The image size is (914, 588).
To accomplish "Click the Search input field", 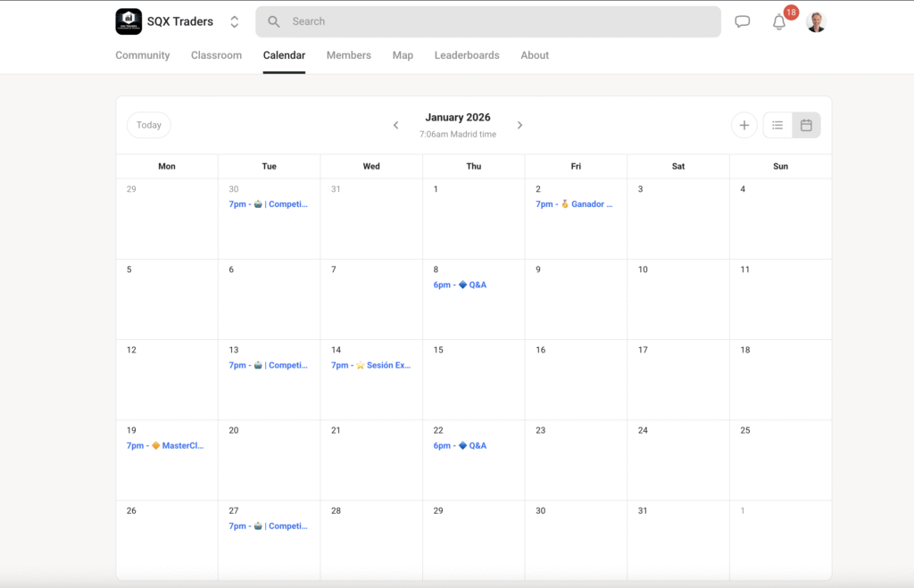I will click(x=487, y=21).
